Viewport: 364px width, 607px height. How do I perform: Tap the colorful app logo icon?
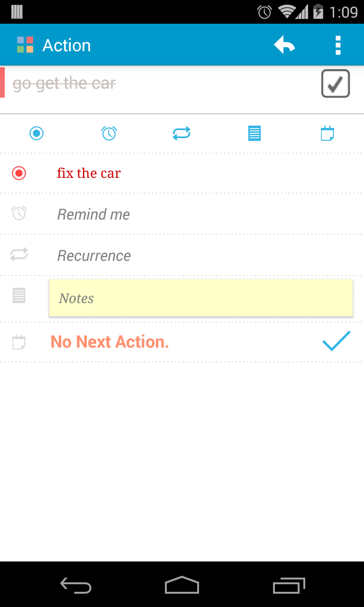click(25, 45)
